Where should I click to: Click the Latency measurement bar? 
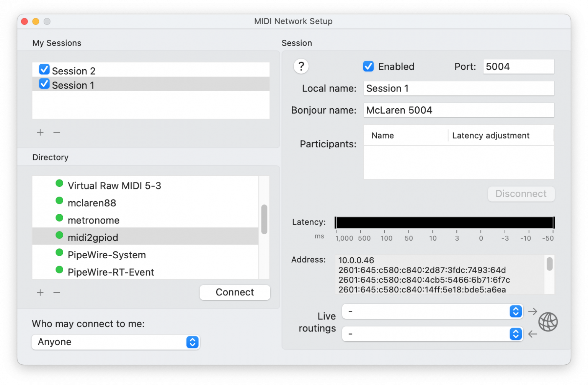point(444,222)
